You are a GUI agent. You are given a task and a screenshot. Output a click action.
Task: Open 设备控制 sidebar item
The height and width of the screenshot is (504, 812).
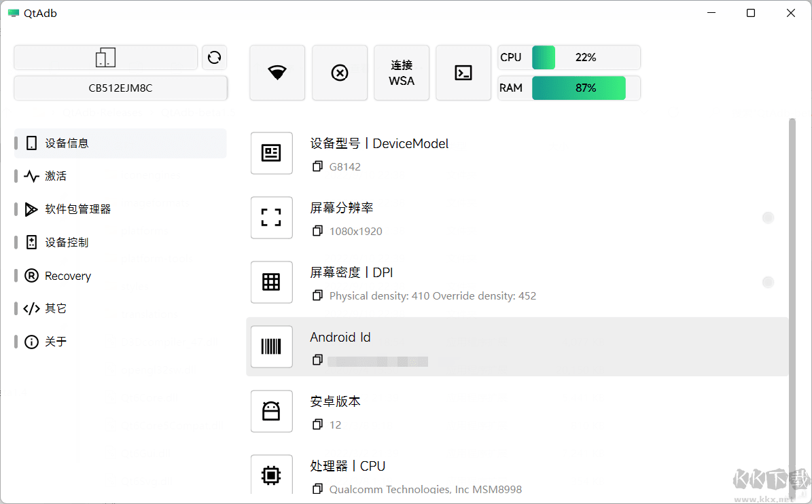120,242
